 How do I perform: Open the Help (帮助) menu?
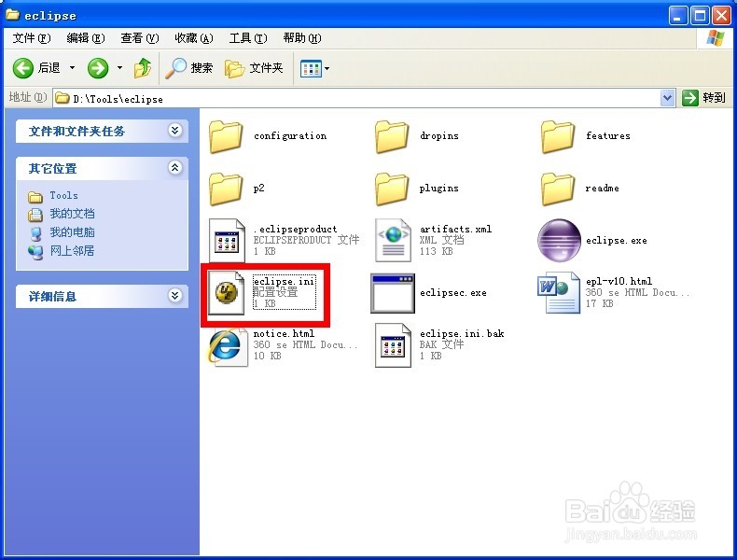[x=301, y=38]
